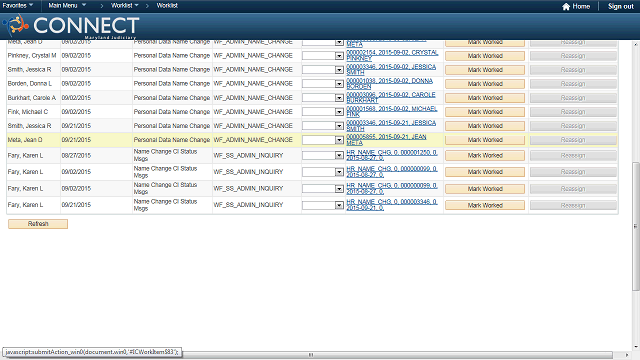Click the horizontal scrollbar right arrow

[627, 355]
